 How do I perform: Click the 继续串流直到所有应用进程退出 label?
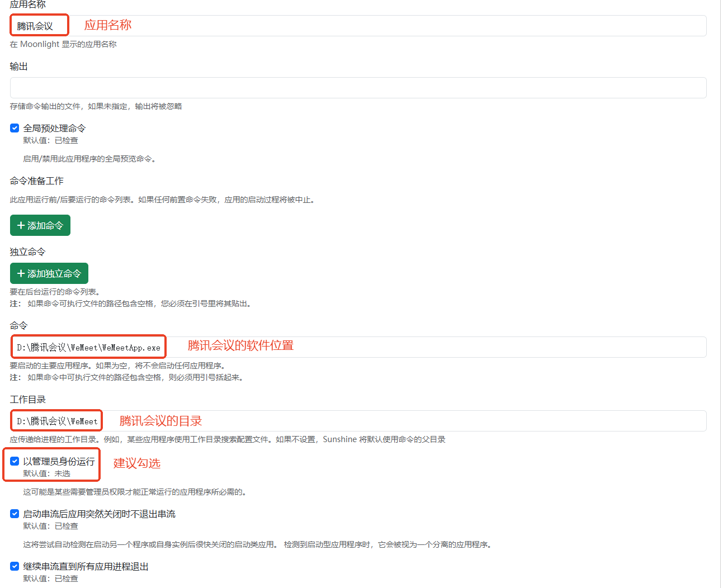[86, 566]
